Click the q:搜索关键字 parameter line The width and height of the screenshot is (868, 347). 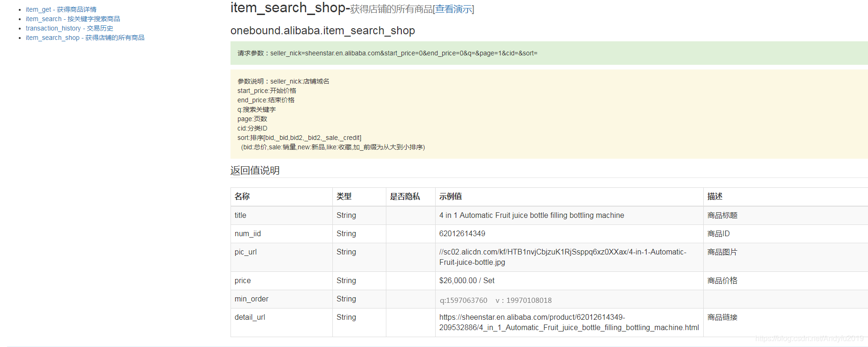click(256, 109)
